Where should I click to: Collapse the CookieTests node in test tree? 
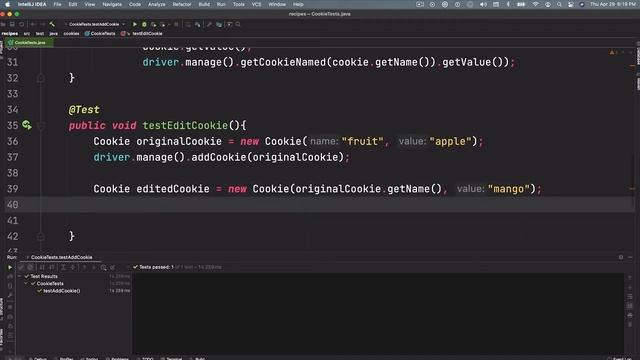tap(26, 283)
